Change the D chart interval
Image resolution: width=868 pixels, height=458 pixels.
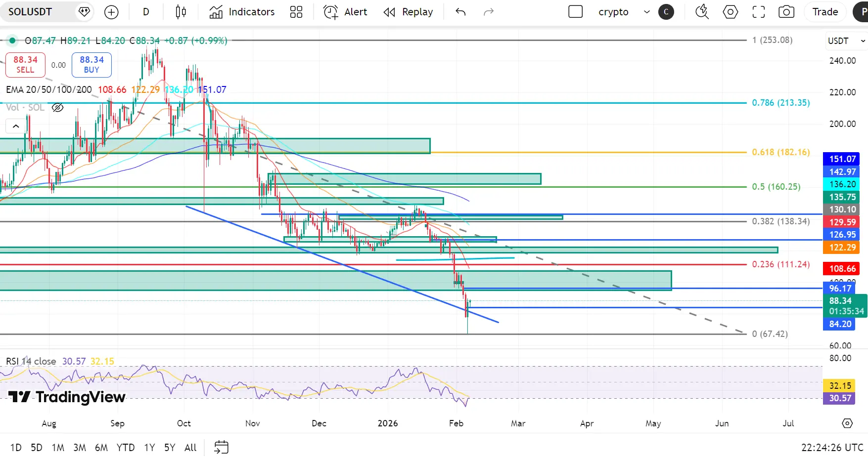coord(146,12)
